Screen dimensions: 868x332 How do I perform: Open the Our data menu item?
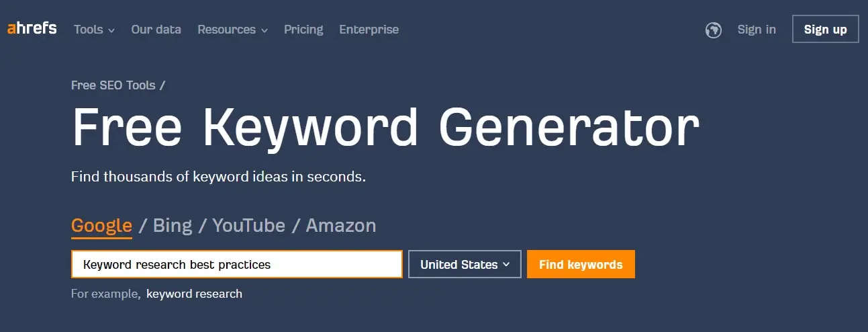(x=156, y=30)
